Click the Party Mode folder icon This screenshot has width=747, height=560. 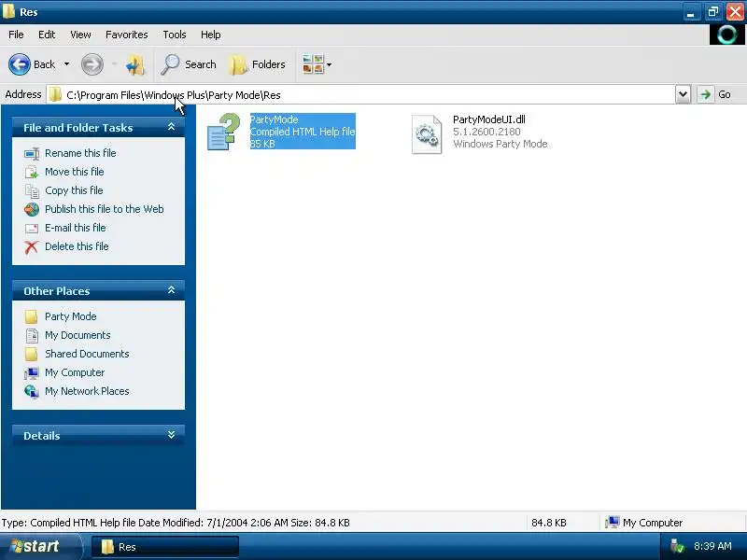click(32, 316)
